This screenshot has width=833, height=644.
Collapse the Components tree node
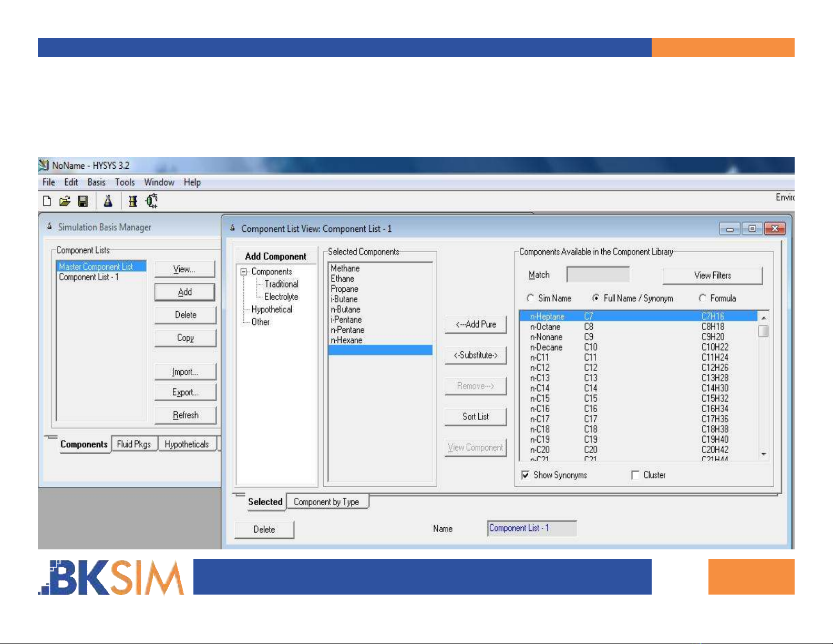point(244,272)
